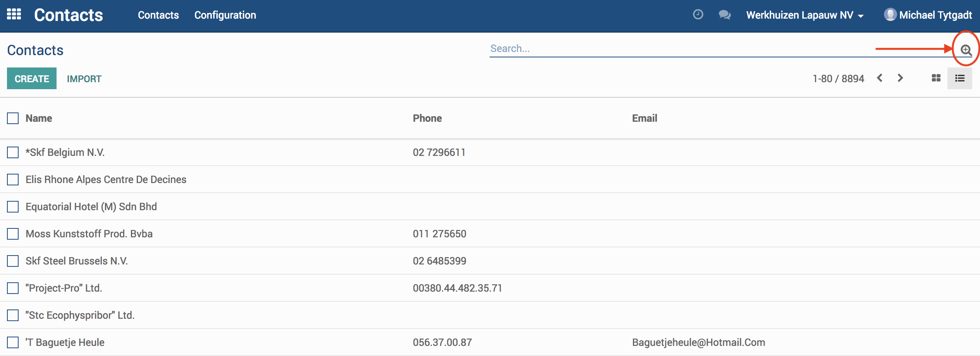Check the Elis Rhone Alpes row checkbox
The image size is (980, 356).
coord(13,180)
